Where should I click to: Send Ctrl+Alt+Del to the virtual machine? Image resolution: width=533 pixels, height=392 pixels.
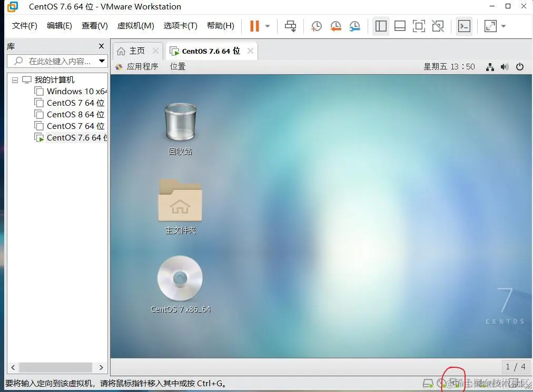tap(290, 26)
